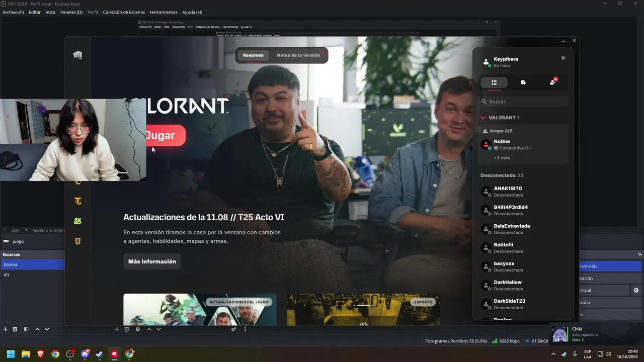
Task: Add a new source in OBS sources toolbar
Action: (x=117, y=329)
